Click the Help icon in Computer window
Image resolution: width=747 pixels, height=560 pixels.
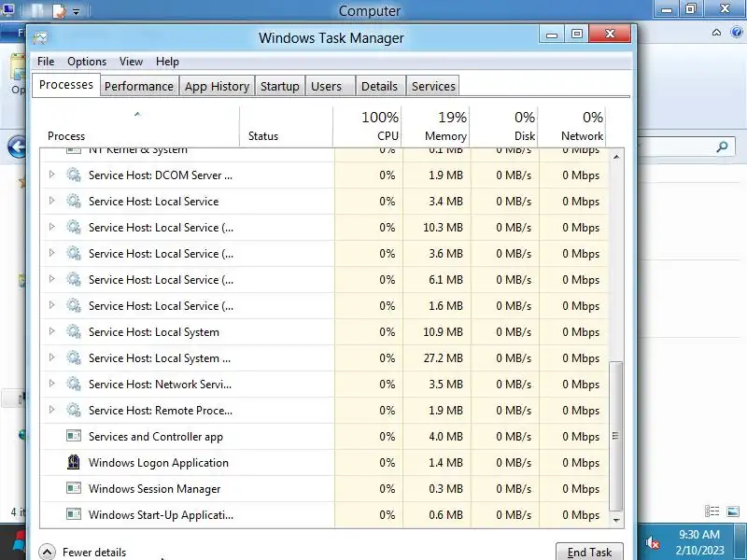tap(737, 33)
